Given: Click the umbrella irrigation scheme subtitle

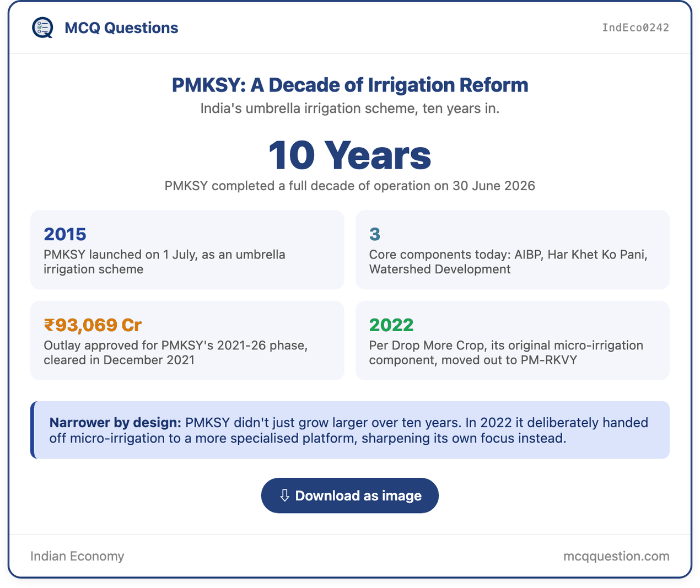Looking at the screenshot, I should click(x=350, y=109).
